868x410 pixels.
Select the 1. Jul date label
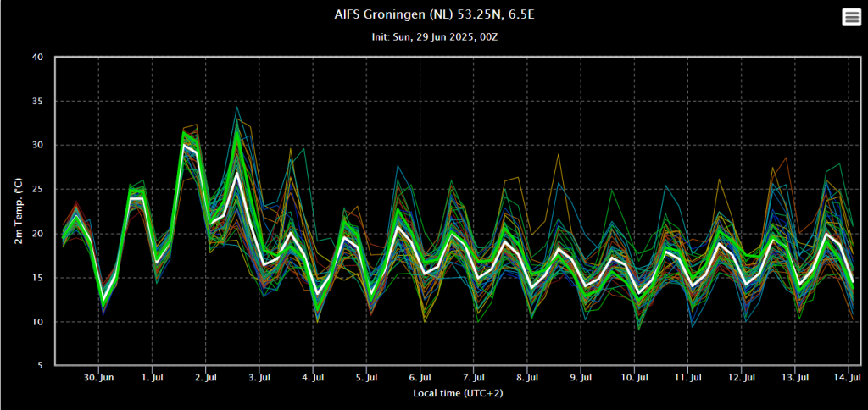[153, 376]
